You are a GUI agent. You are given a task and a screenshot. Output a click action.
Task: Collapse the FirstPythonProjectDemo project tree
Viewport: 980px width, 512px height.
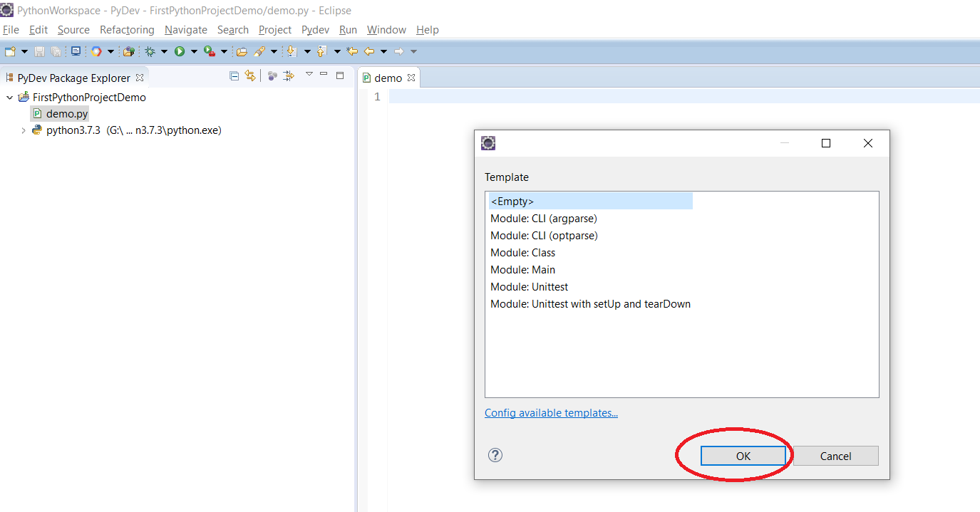(9, 98)
